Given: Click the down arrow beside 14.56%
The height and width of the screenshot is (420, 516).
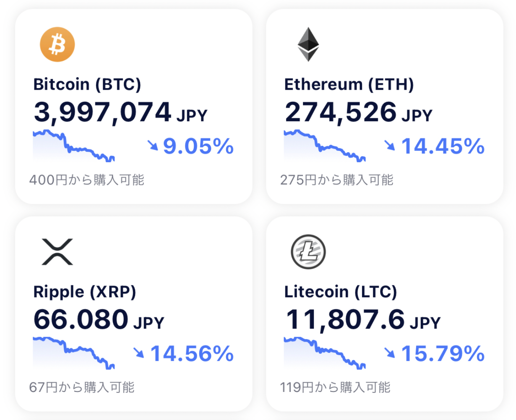Looking at the screenshot, I should (139, 353).
